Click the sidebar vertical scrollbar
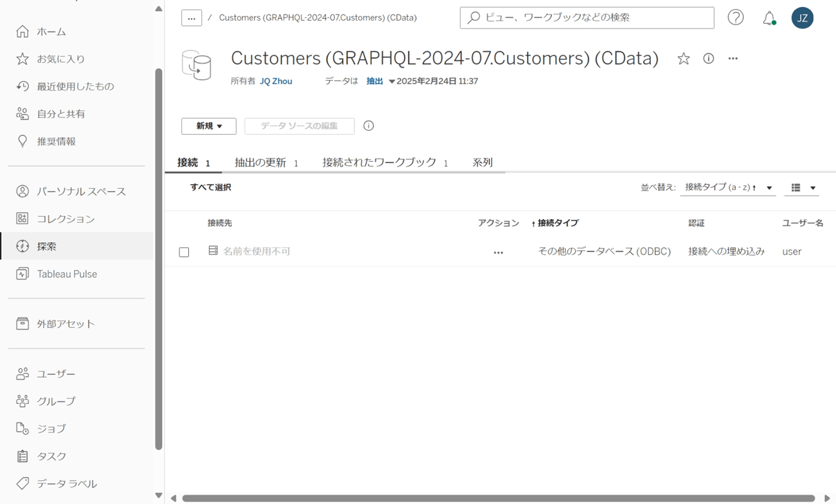 [159, 258]
